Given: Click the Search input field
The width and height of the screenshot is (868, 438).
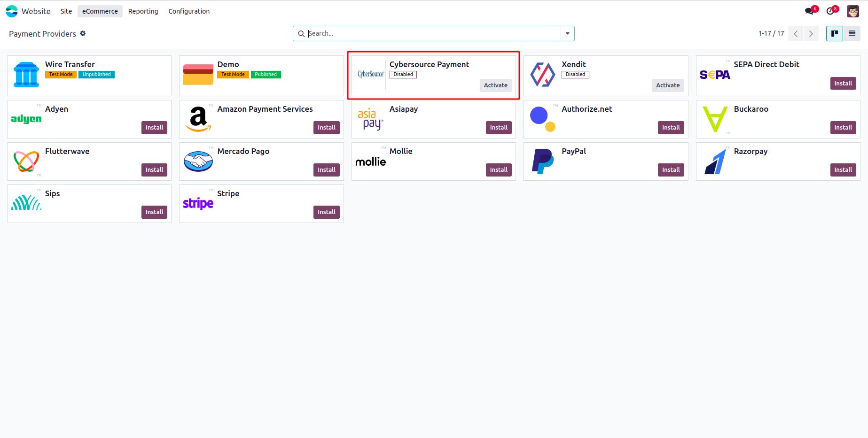Looking at the screenshot, I should click(432, 33).
